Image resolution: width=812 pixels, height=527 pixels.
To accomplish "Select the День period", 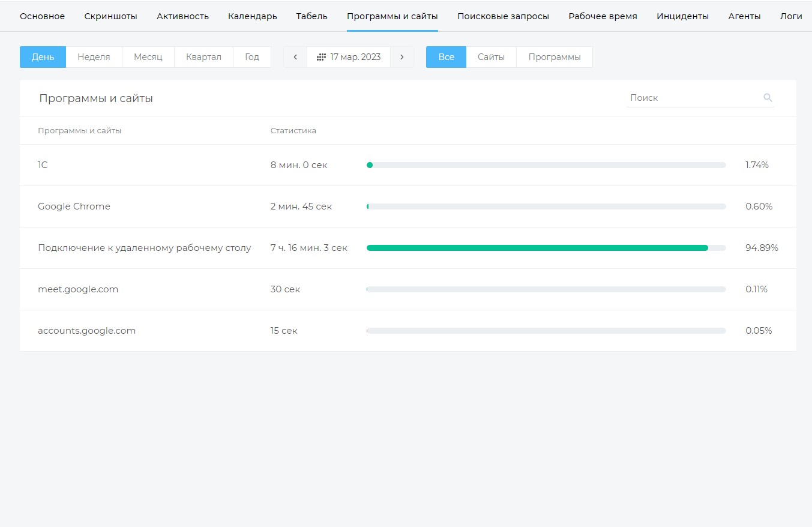I will pyautogui.click(x=43, y=57).
